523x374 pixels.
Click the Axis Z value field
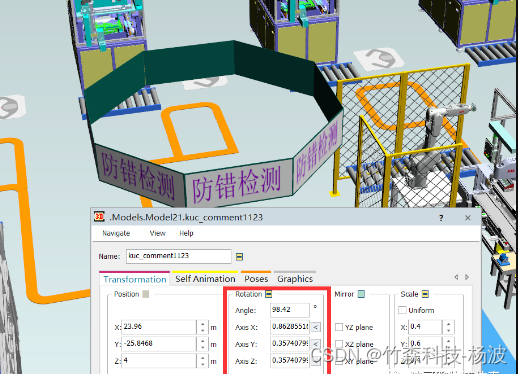(x=290, y=361)
